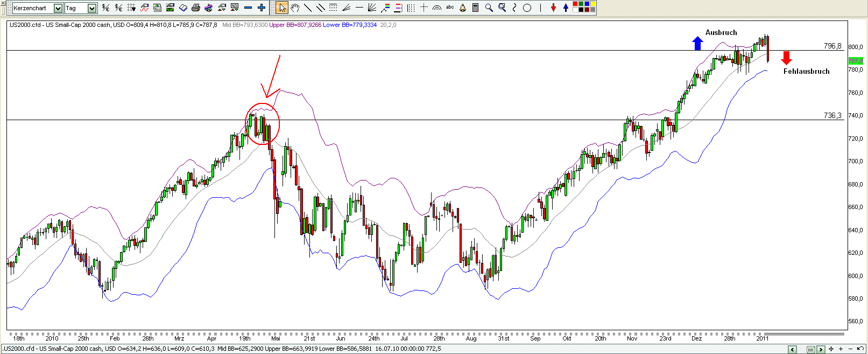Click the green market ticker icon

170,8
